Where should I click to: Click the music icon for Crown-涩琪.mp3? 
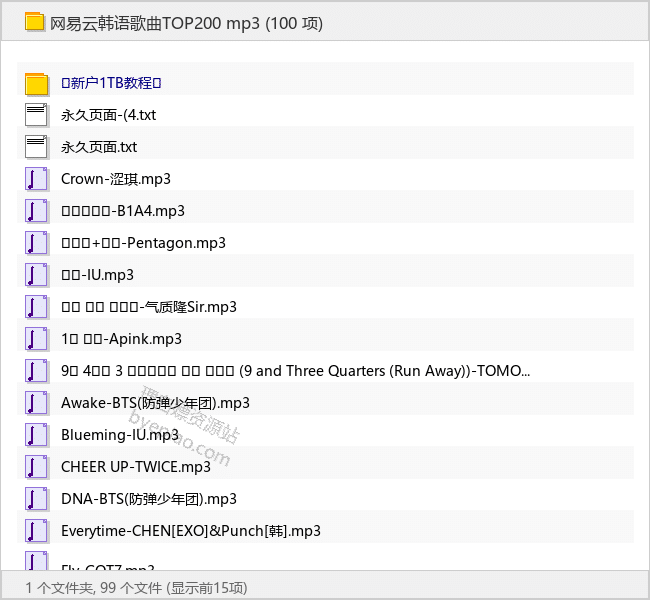[36, 179]
